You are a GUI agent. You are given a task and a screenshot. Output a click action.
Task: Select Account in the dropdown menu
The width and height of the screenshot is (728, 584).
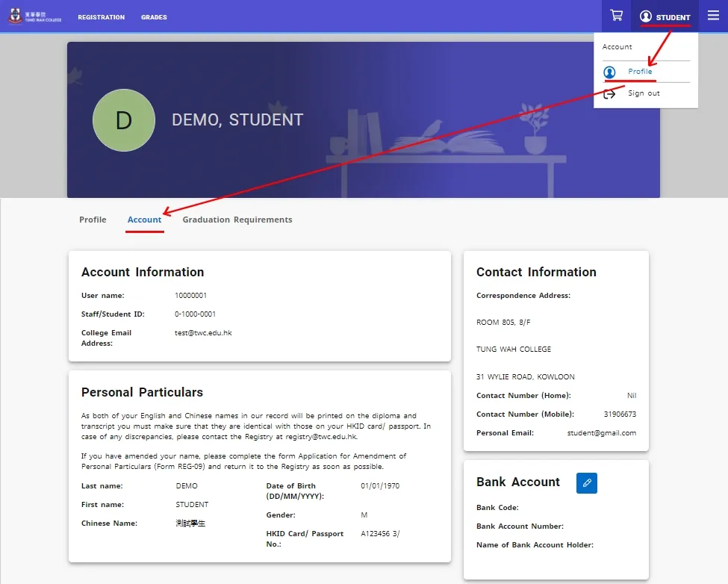pyautogui.click(x=617, y=46)
